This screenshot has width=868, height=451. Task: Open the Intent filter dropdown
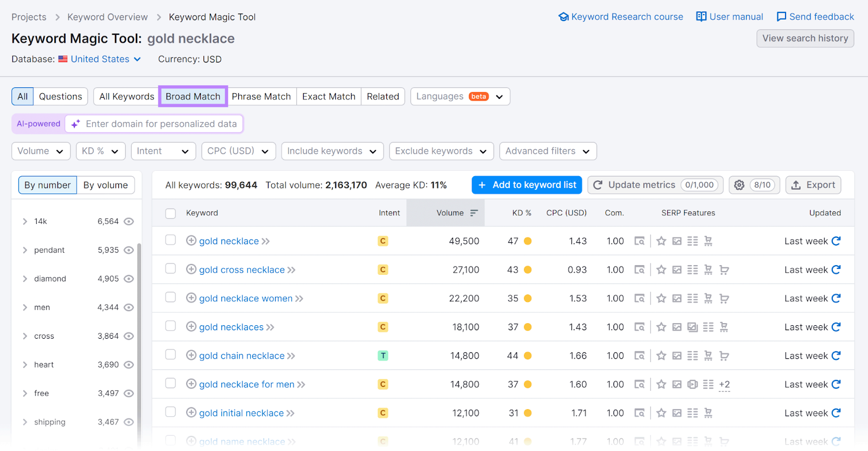(x=163, y=151)
